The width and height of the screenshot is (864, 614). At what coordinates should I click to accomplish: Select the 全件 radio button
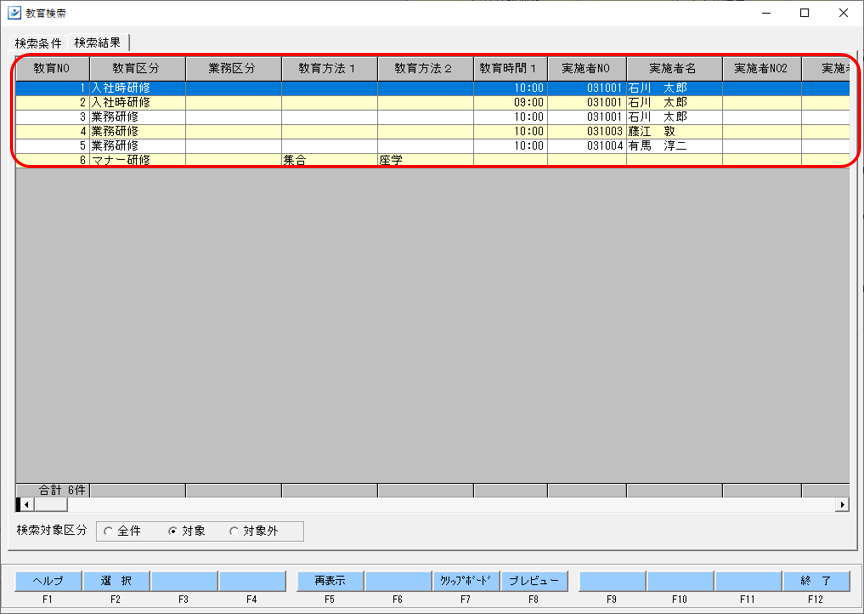pos(108,531)
